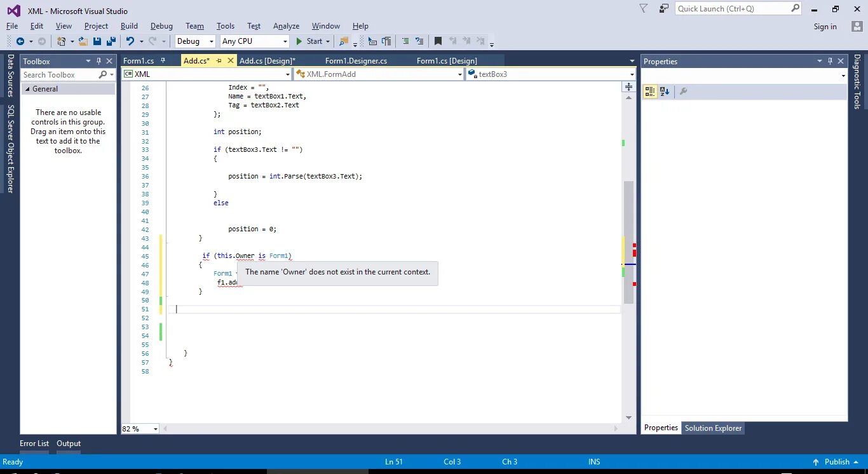The width and height of the screenshot is (868, 474).
Task: Select the Categorized view in Properties
Action: [x=650, y=91]
